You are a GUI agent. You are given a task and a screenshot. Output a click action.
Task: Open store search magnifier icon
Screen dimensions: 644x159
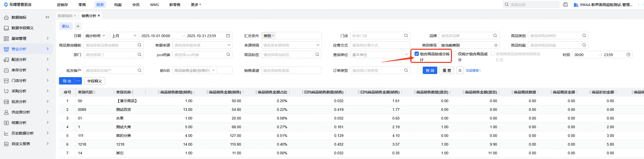point(406,36)
